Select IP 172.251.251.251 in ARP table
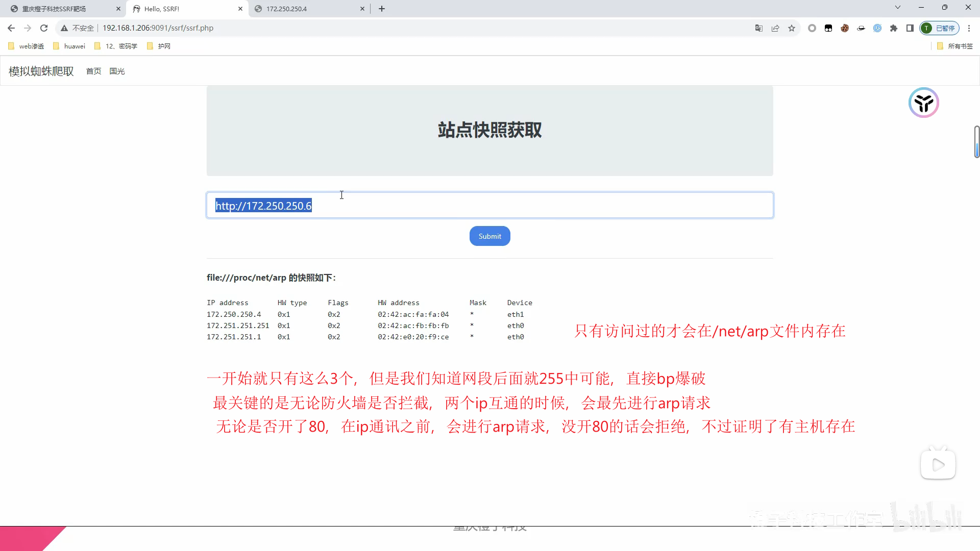 pyautogui.click(x=238, y=325)
